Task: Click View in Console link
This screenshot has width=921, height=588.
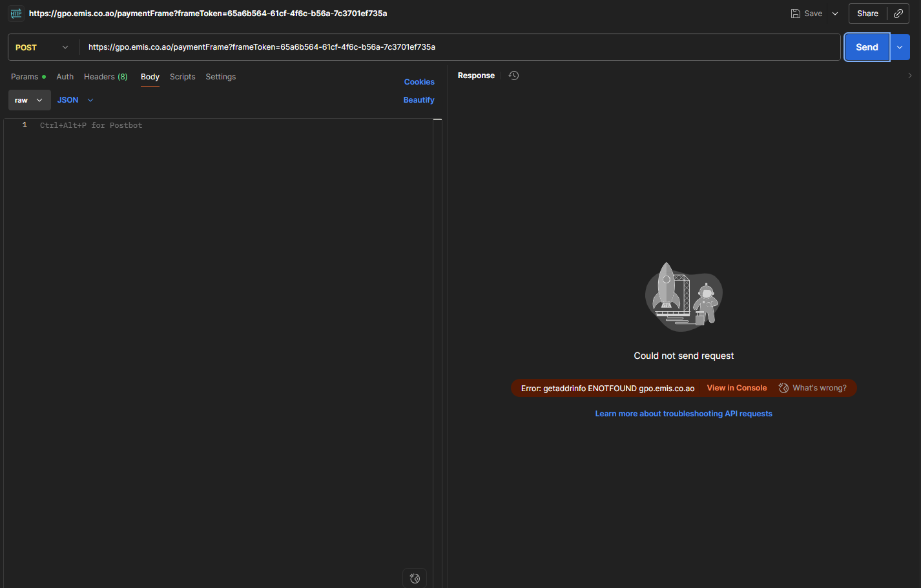Action: [x=736, y=388]
